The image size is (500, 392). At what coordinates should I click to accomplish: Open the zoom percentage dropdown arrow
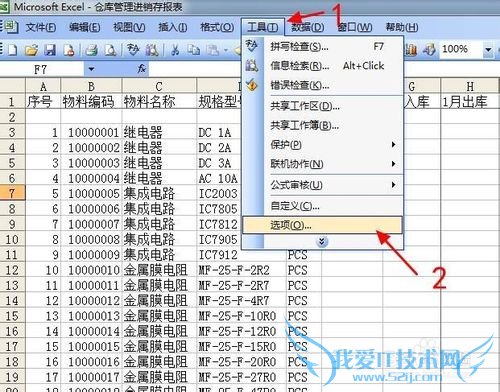click(x=488, y=50)
